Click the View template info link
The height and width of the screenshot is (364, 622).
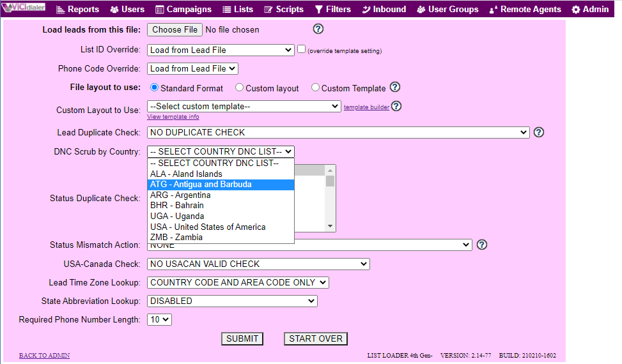click(173, 117)
